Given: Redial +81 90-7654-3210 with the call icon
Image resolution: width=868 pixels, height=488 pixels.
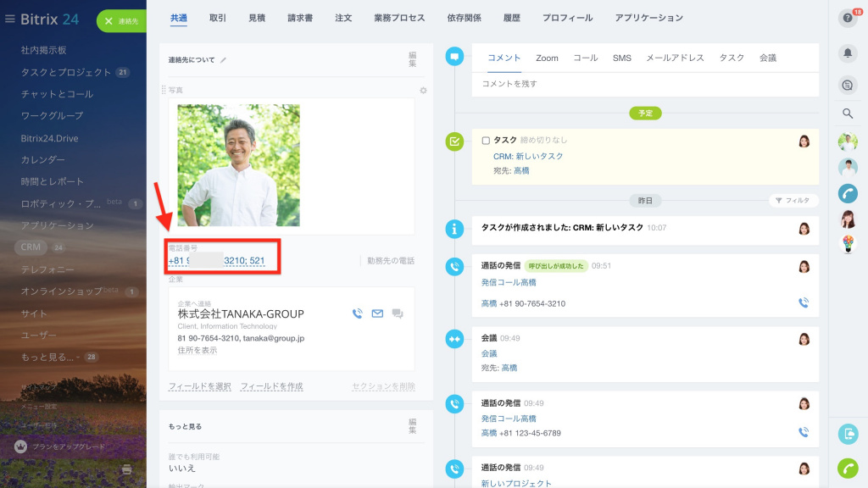Looking at the screenshot, I should coord(804,302).
